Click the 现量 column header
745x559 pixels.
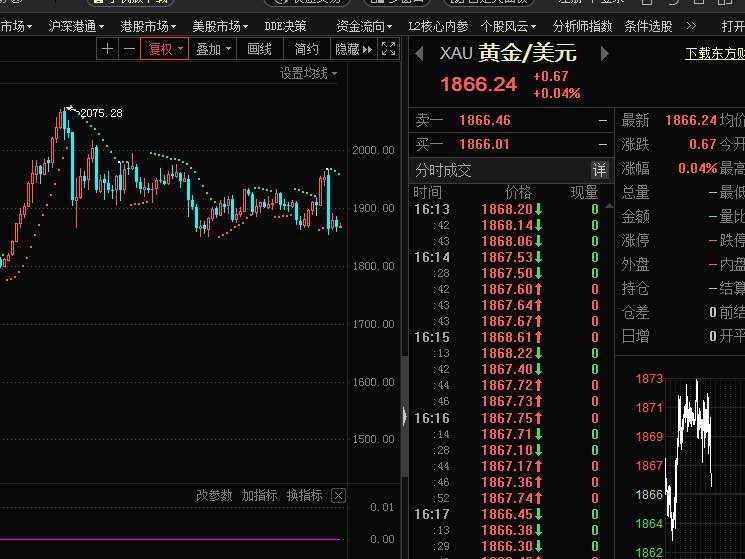584,192
